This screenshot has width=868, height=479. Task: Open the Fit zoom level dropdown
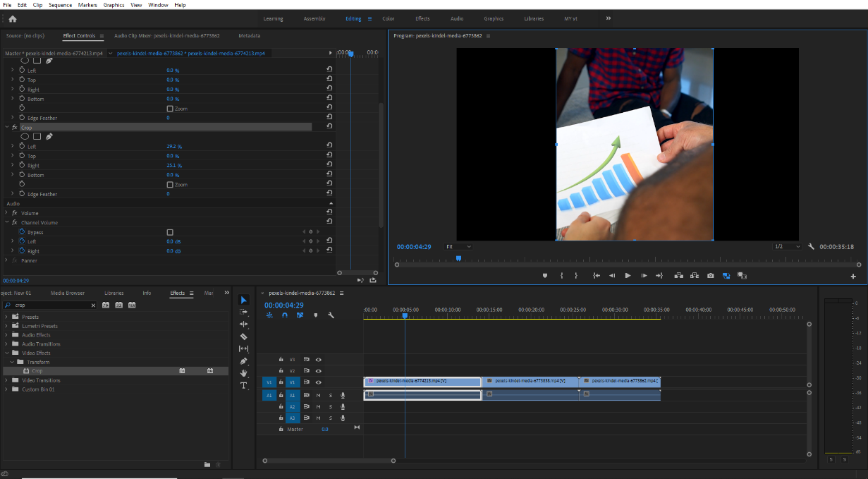[x=458, y=247]
